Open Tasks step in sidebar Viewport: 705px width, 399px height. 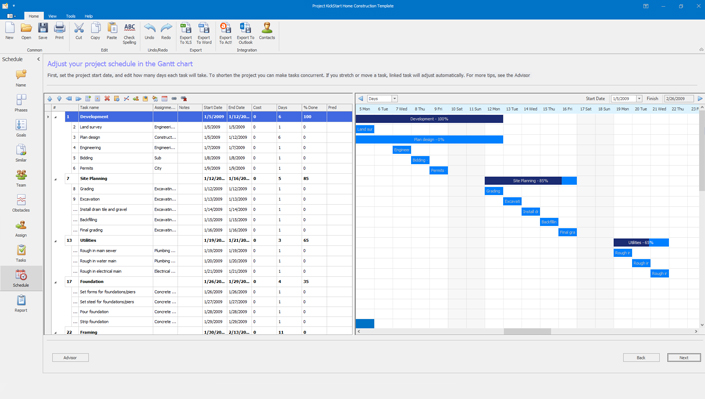[x=21, y=253]
